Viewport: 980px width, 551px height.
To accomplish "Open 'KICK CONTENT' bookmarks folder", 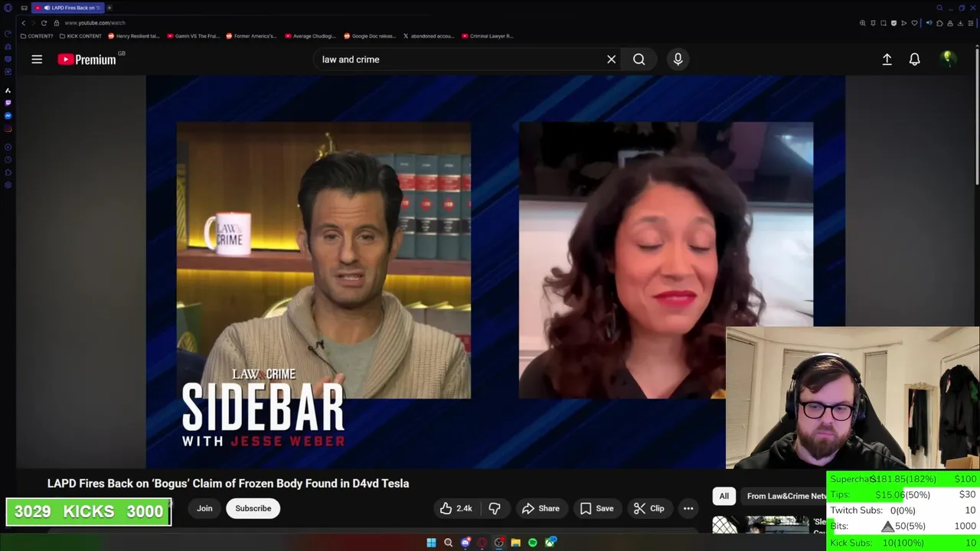I will pos(80,36).
